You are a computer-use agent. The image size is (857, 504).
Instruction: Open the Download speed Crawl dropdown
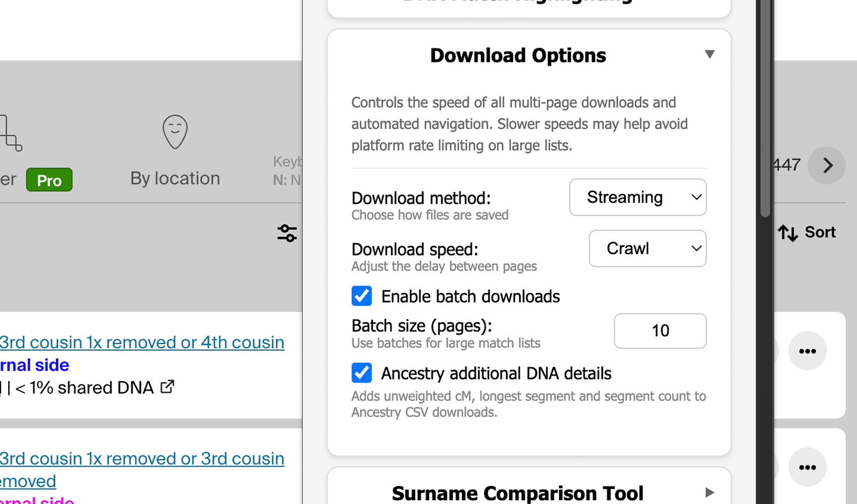tap(647, 248)
